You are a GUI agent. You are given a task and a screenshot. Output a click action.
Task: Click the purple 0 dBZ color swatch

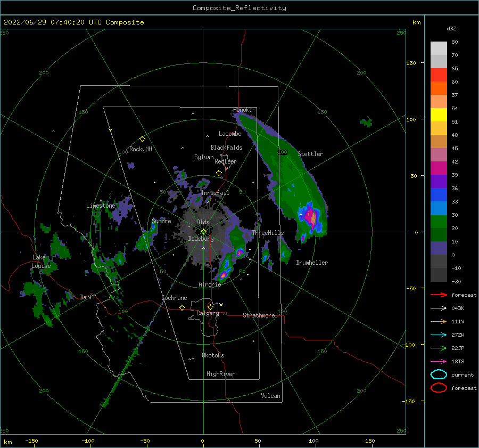click(x=439, y=248)
